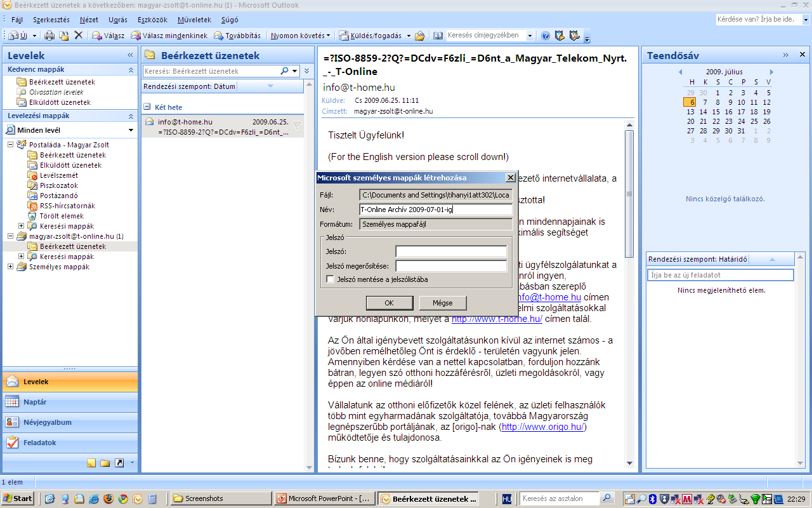812x508 pixels.
Task: Click the Folder list icon in navigation bottom
Action: (105, 463)
